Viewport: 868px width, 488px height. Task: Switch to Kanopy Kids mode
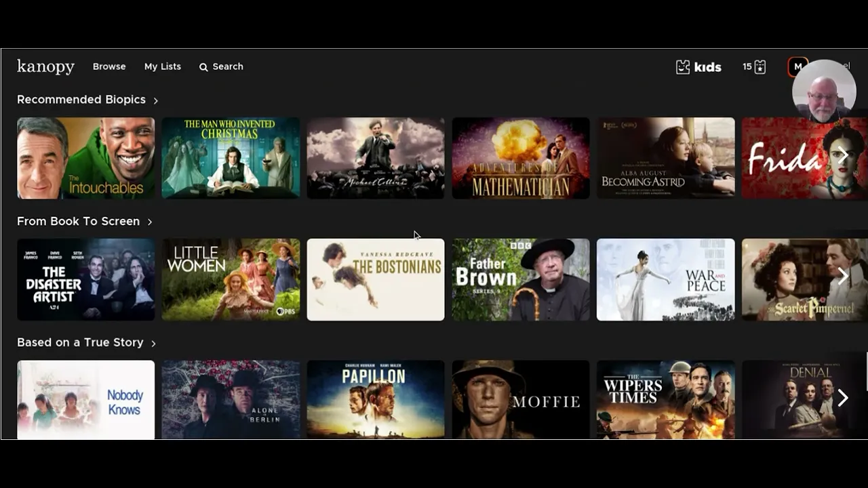click(698, 67)
